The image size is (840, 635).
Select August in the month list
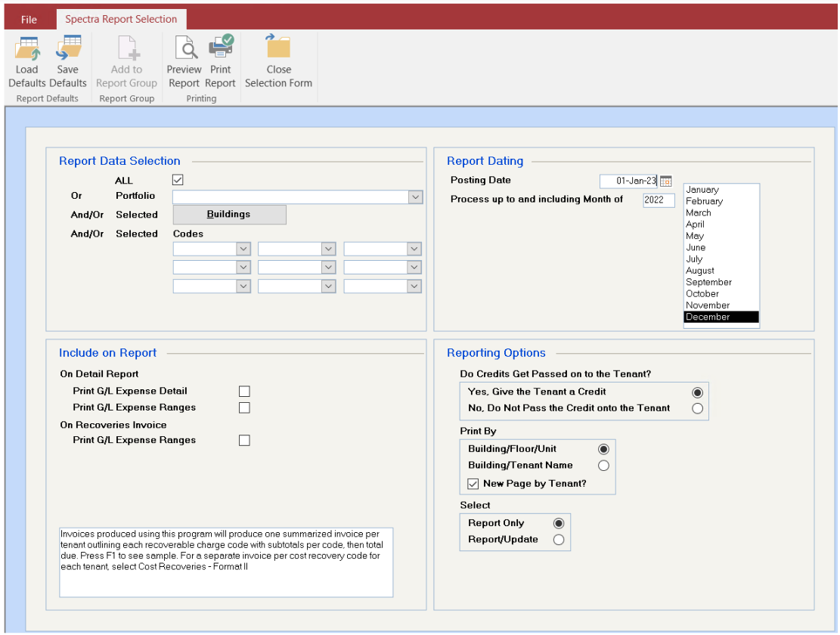click(721, 271)
